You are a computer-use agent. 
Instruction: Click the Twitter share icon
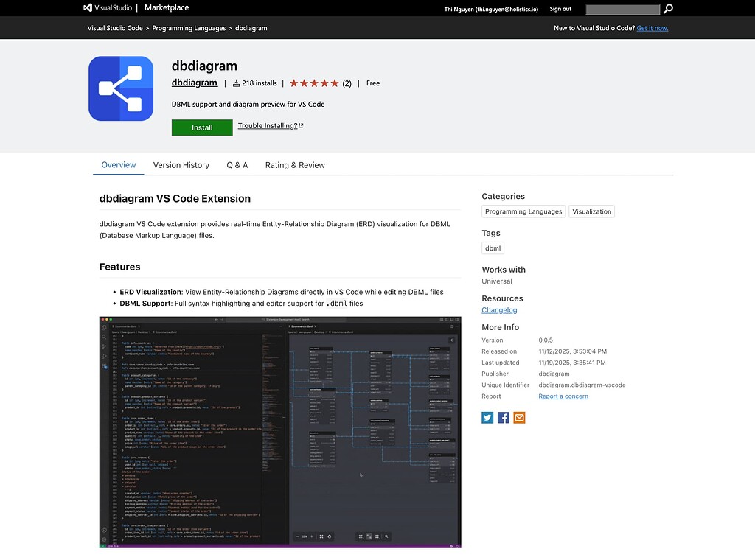pyautogui.click(x=487, y=417)
